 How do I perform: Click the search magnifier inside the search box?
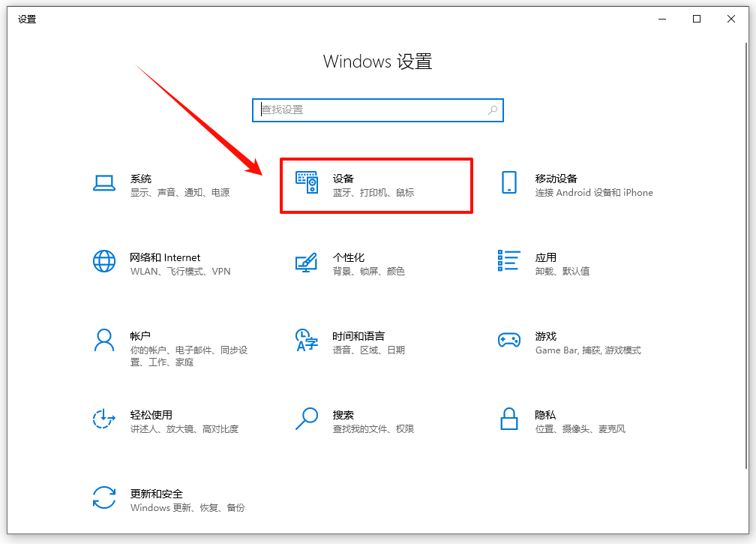(493, 110)
